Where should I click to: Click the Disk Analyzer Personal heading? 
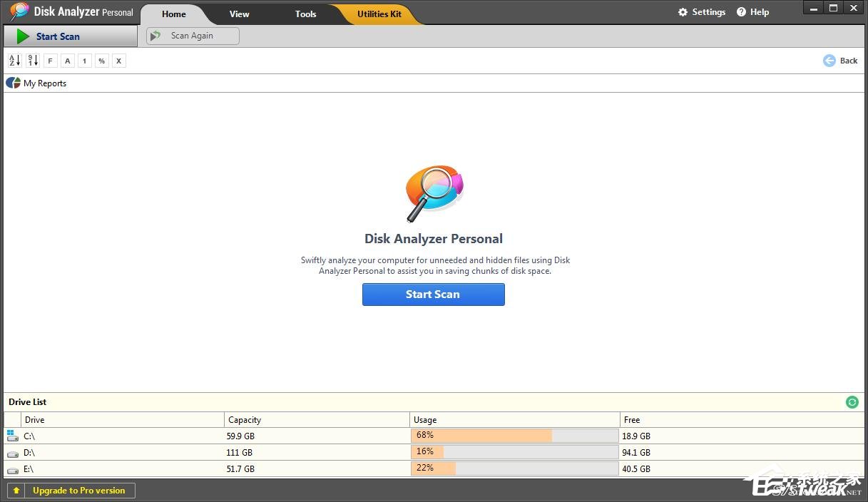coord(434,239)
